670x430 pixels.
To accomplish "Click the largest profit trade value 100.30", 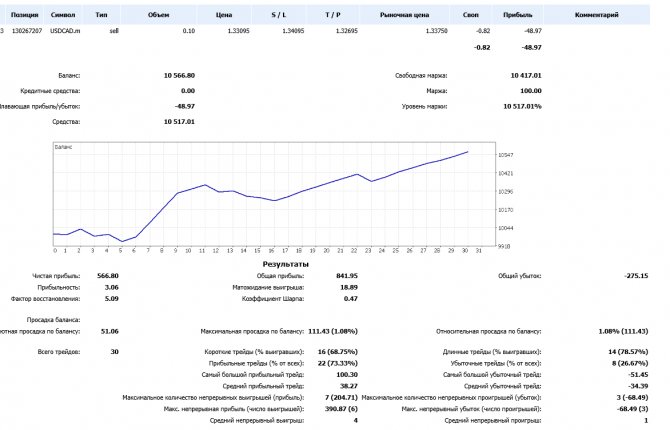I will tap(347, 375).
